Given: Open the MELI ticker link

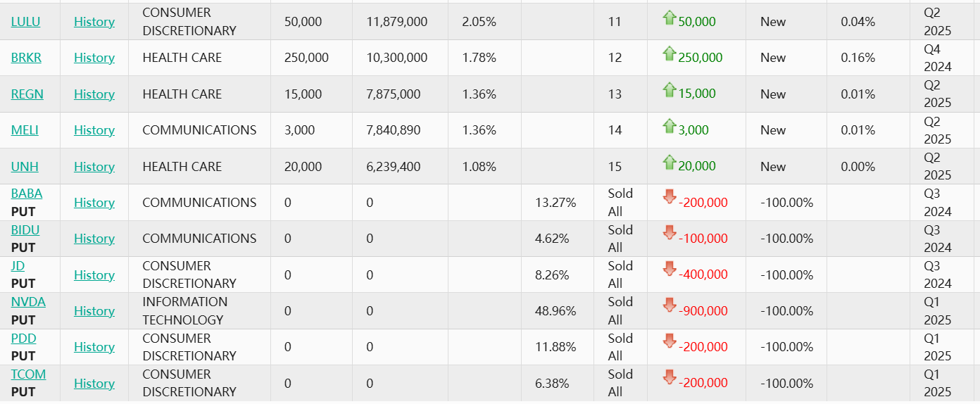Looking at the screenshot, I should point(25,130).
